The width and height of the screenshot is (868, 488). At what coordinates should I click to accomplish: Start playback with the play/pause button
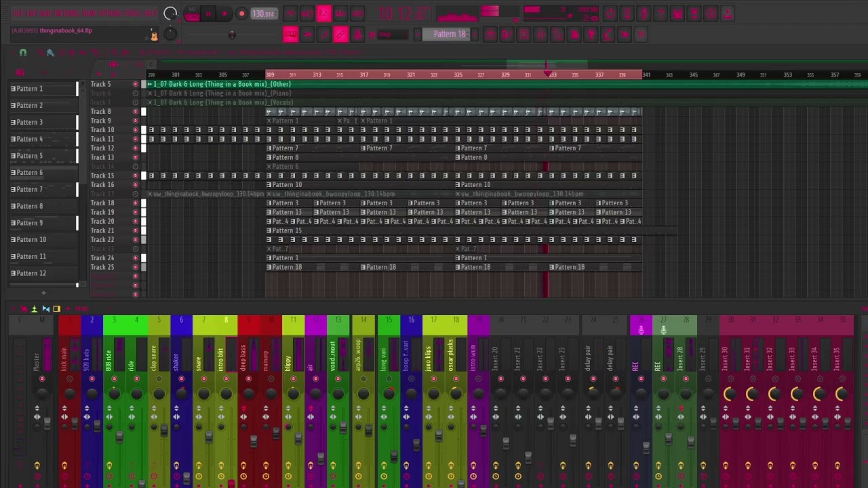coord(208,14)
